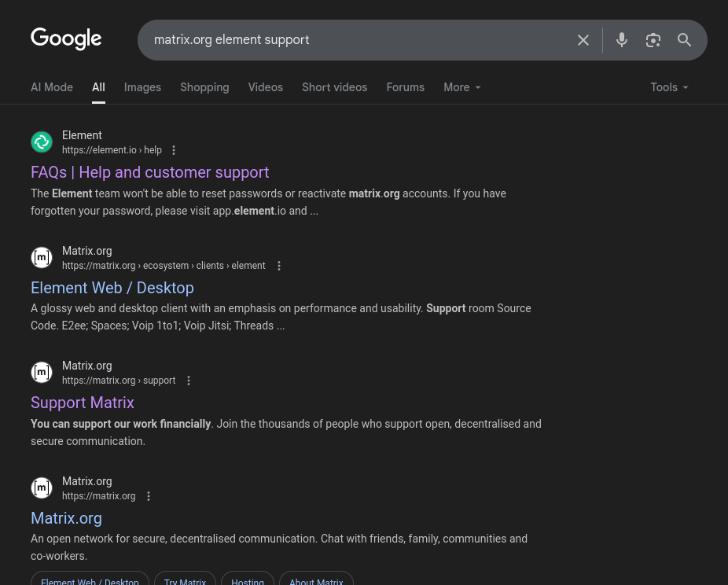
Task: Expand the More search filters dropdown
Action: [462, 87]
